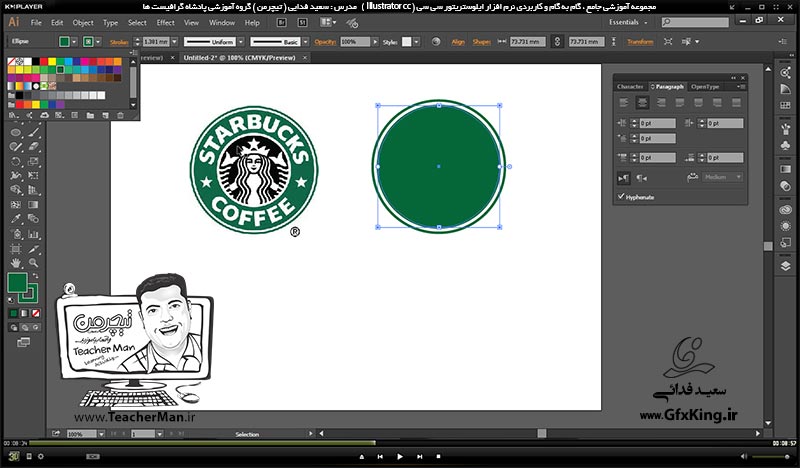Switch to the OpenType tab
800x468 pixels.
pos(705,86)
